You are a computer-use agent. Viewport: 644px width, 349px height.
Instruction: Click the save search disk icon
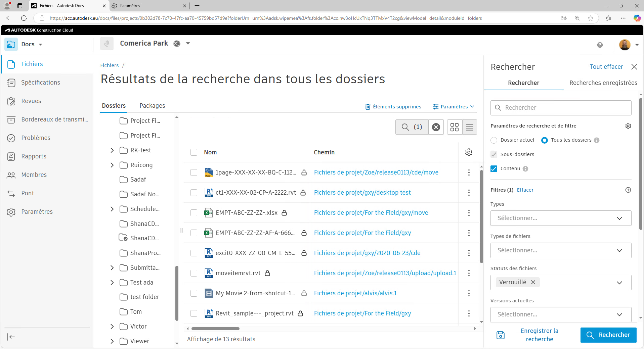[500, 335]
